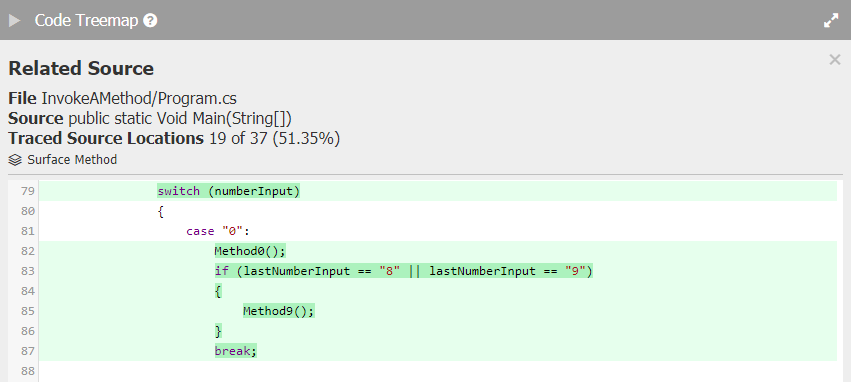Close the Related Source panel

[x=835, y=60]
